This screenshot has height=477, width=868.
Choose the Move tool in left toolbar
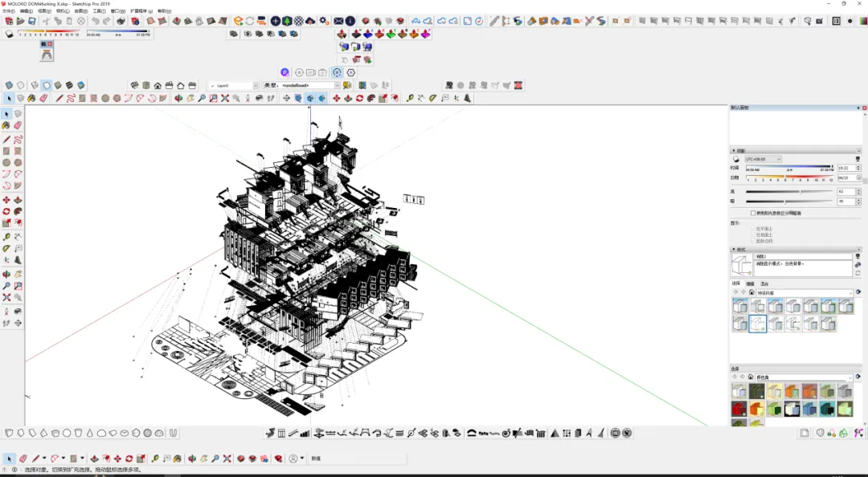pyautogui.click(x=6, y=200)
